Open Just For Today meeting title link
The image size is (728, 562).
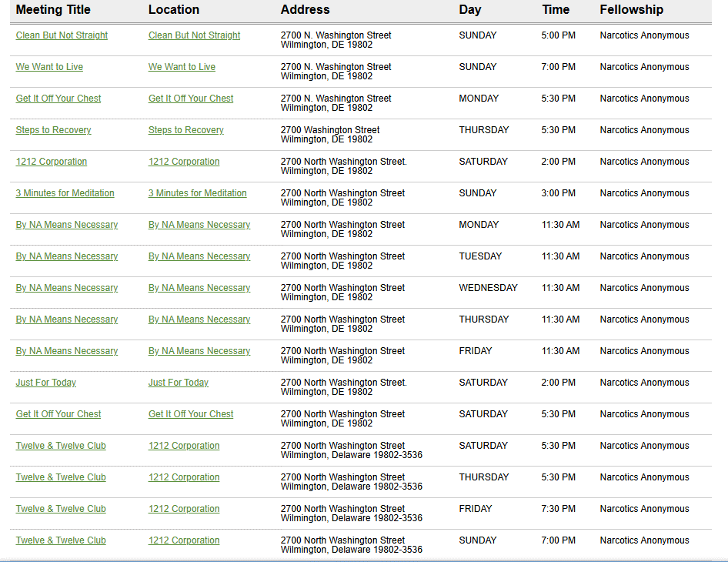(46, 383)
